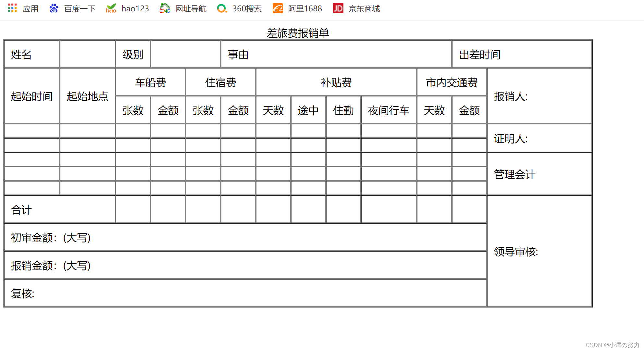The image size is (644, 351).
Task: Click the 证明人: cell
Action: (539, 138)
